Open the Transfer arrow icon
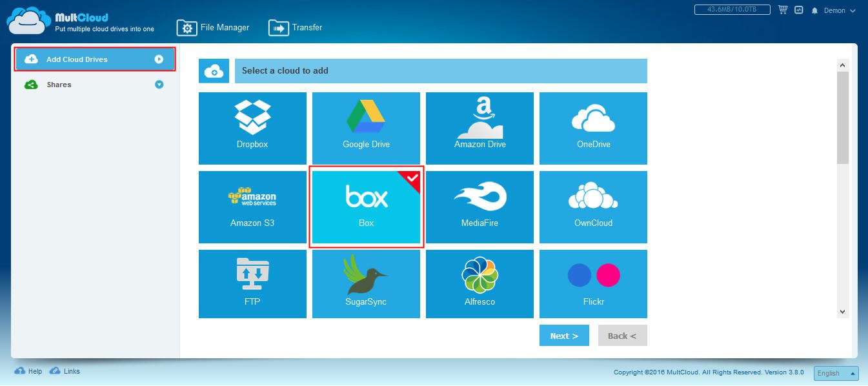Image resolution: width=868 pixels, height=386 pixels. coord(279,28)
